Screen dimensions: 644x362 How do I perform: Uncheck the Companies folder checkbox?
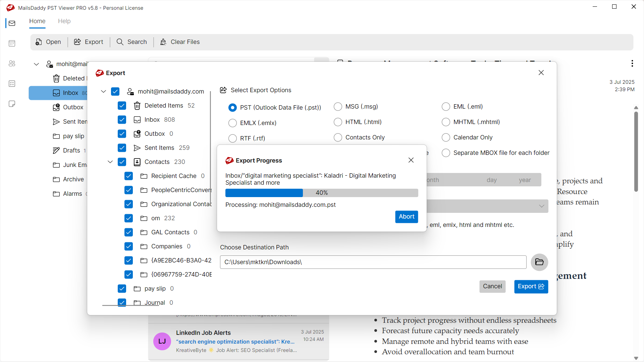click(x=128, y=246)
